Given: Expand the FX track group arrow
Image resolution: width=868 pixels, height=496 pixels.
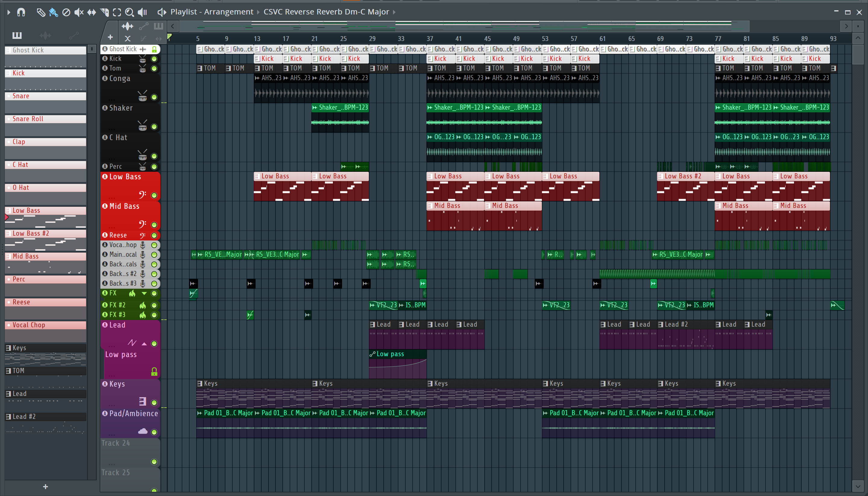Looking at the screenshot, I should coord(144,293).
